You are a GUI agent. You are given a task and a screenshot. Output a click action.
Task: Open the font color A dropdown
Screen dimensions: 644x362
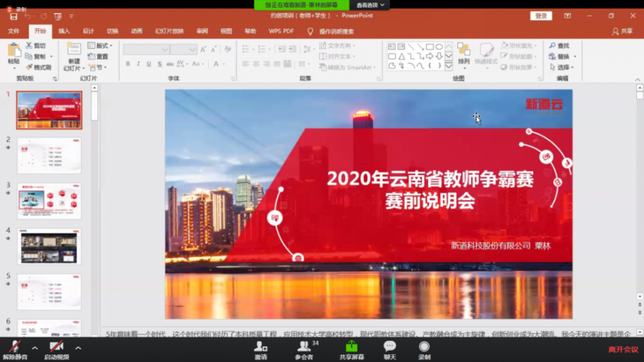click(x=217, y=64)
